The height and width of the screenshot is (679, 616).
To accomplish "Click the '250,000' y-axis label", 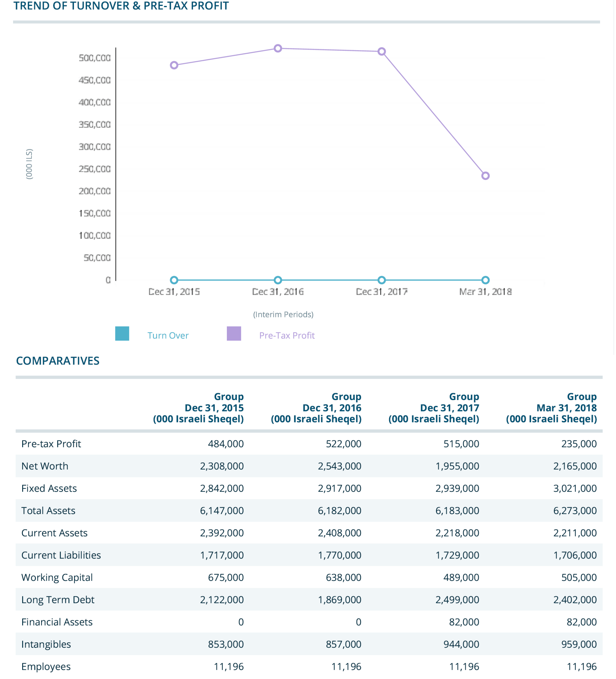I will click(x=95, y=169).
